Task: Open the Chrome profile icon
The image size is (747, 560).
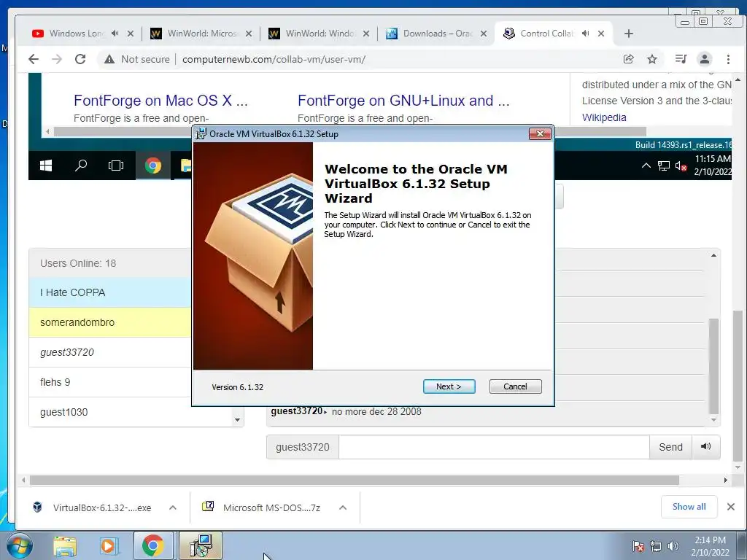Action: (704, 59)
